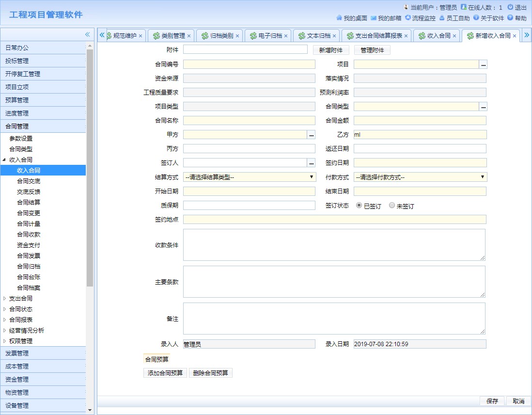Open the 投标管理 sidebar menu
This screenshot has height=415, width=532.
tap(43, 61)
